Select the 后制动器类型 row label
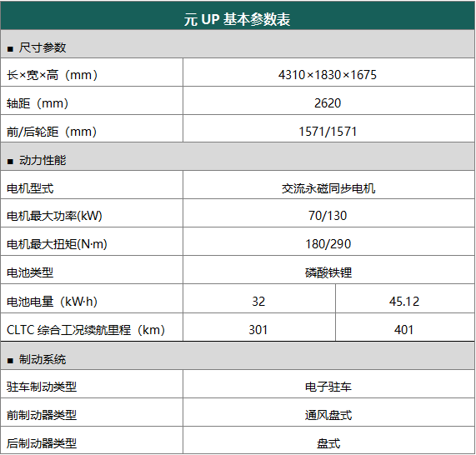The width and height of the screenshot is (476, 455). [x=42, y=443]
